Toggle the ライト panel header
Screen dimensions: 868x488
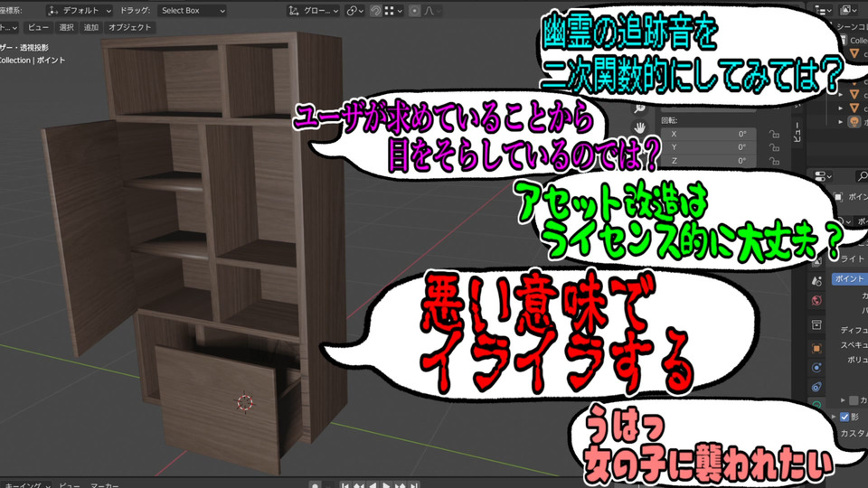tap(853, 259)
